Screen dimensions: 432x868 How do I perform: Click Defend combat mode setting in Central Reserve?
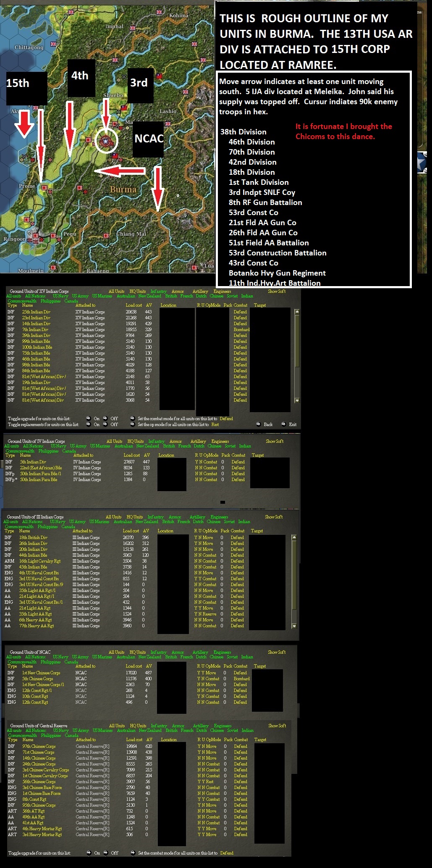227,853
